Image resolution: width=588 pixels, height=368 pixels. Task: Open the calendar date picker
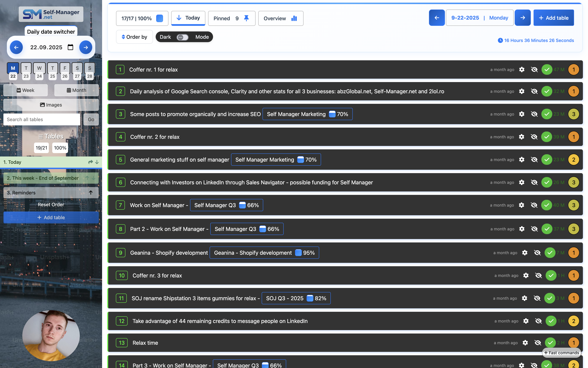click(x=70, y=47)
